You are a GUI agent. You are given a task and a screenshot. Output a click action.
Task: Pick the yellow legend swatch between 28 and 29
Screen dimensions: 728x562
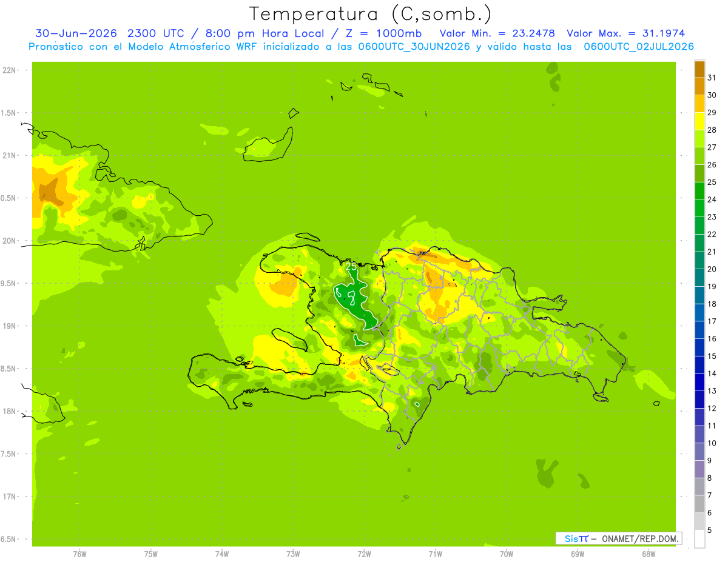point(699,121)
